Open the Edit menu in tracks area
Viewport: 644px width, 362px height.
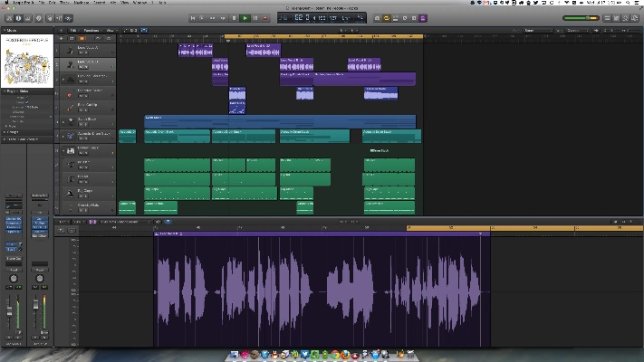[x=74, y=30]
